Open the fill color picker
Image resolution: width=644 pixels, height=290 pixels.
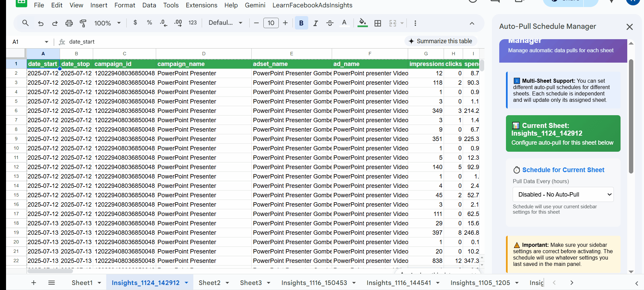point(362,23)
